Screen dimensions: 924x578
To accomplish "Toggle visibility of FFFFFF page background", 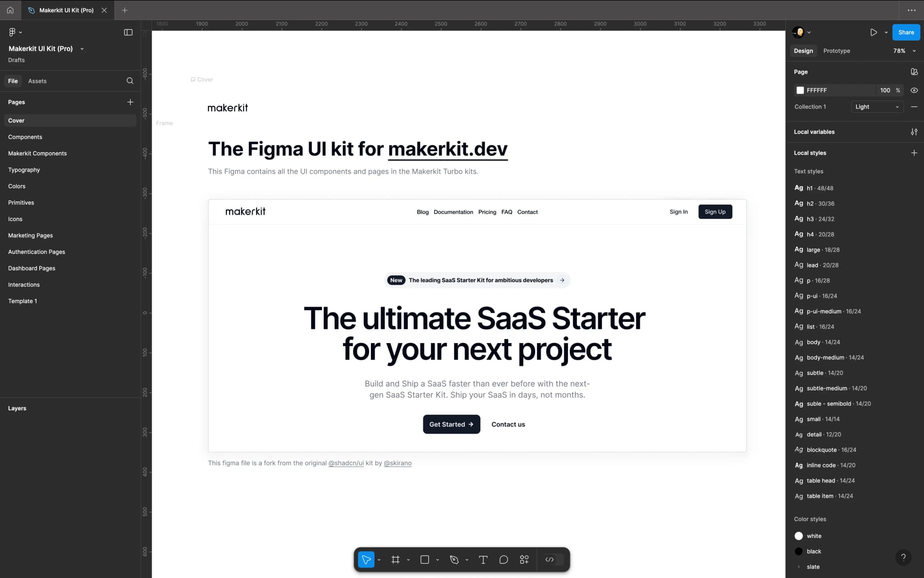I will pos(914,90).
